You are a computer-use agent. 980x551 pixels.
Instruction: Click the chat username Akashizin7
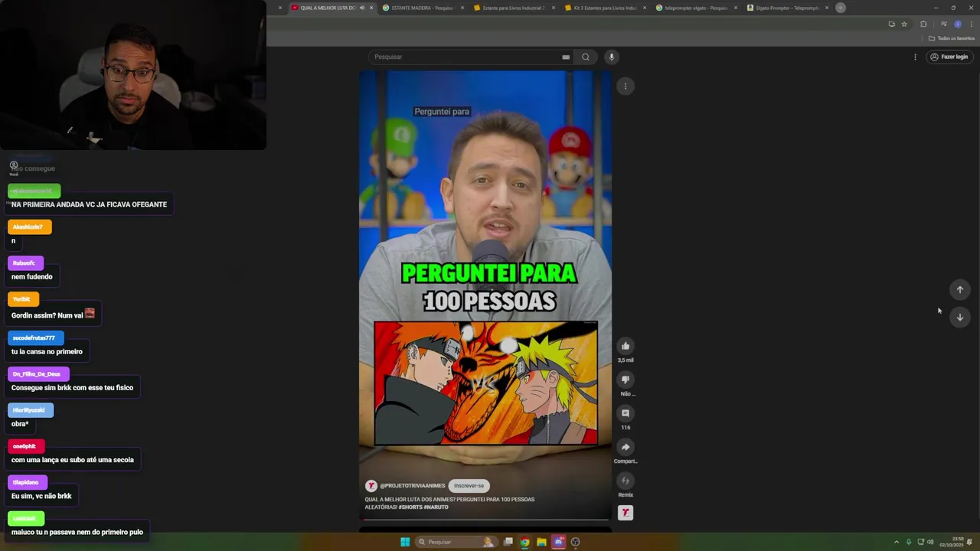coord(28,227)
